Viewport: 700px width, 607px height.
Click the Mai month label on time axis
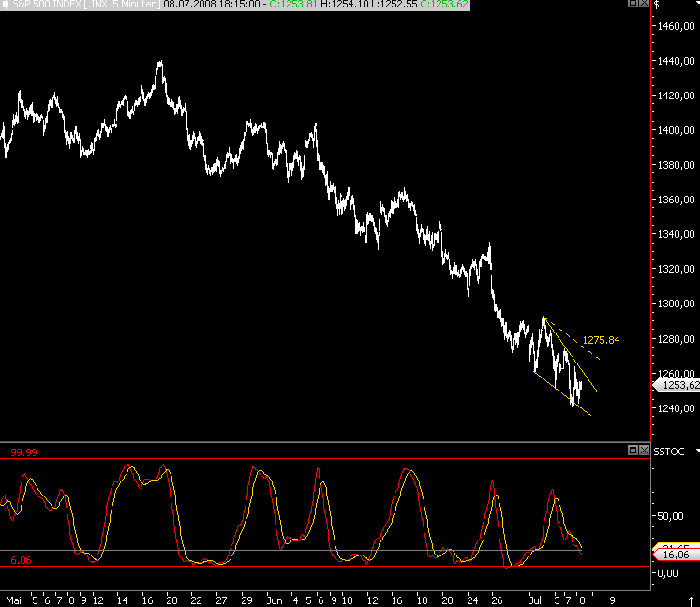point(14,600)
